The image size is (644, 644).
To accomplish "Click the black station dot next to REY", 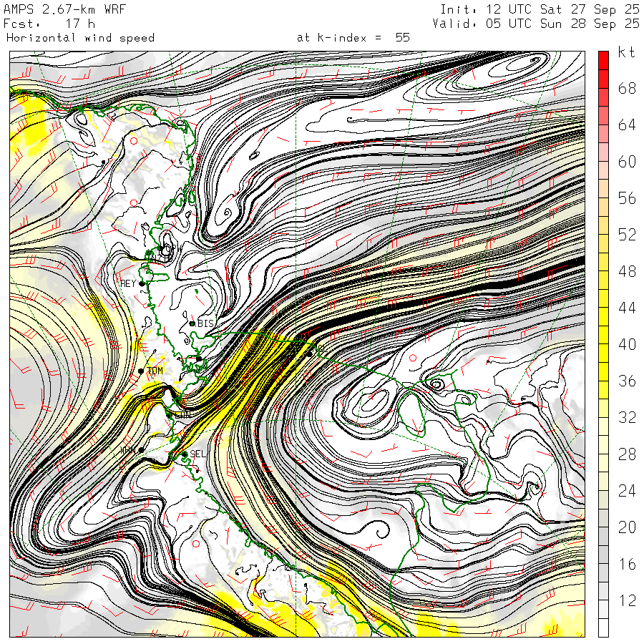I will 142,284.
